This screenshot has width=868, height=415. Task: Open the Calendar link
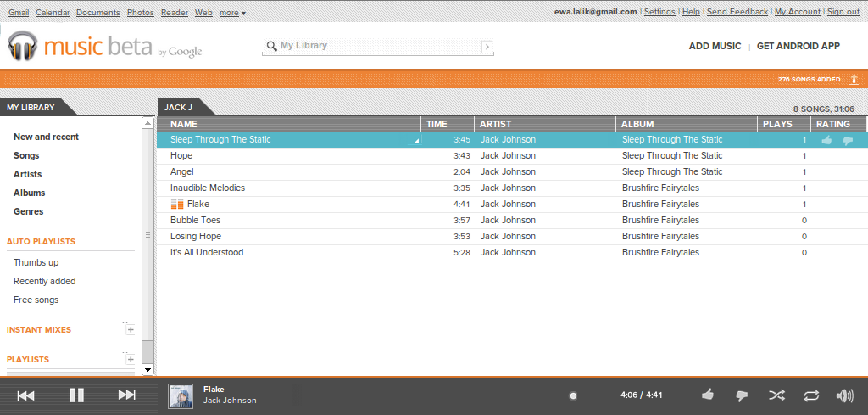pos(53,12)
